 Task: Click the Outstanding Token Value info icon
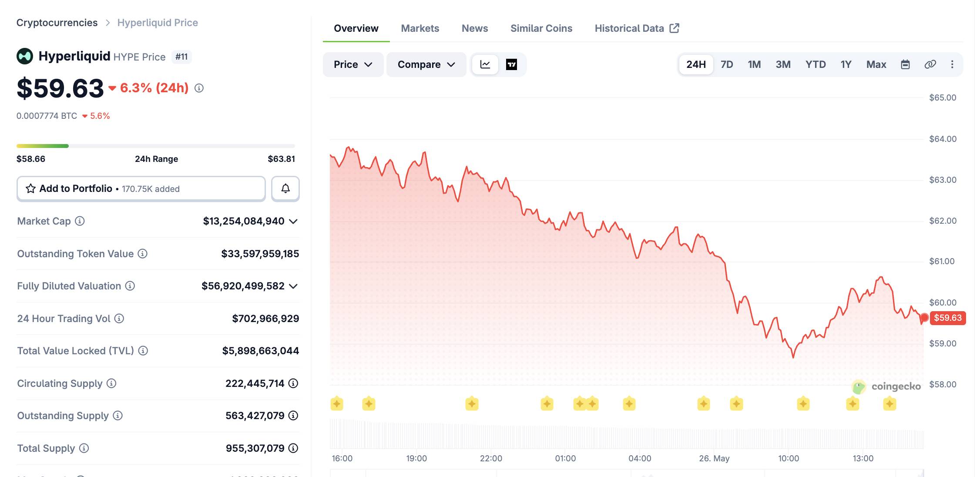(143, 253)
